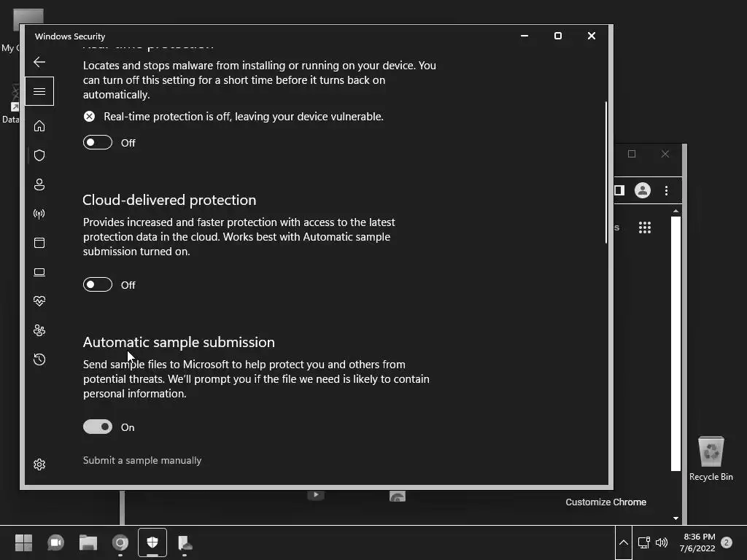Turn on Real-time protection toggle
The height and width of the screenshot is (560, 747).
98,142
